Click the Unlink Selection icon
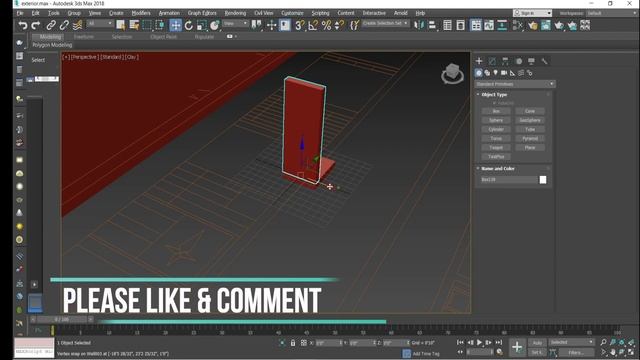The image size is (640, 360). click(64, 25)
